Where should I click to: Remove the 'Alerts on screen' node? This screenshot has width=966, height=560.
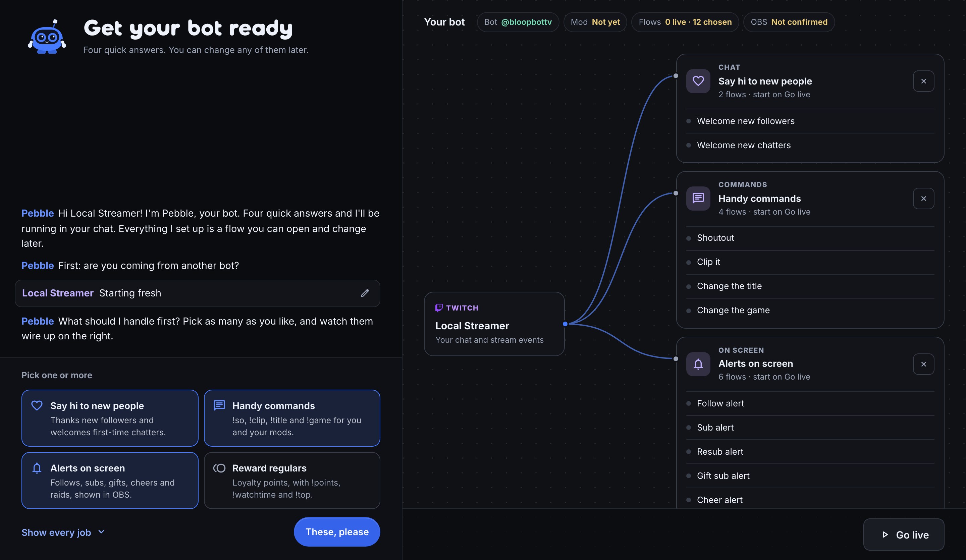tap(923, 364)
